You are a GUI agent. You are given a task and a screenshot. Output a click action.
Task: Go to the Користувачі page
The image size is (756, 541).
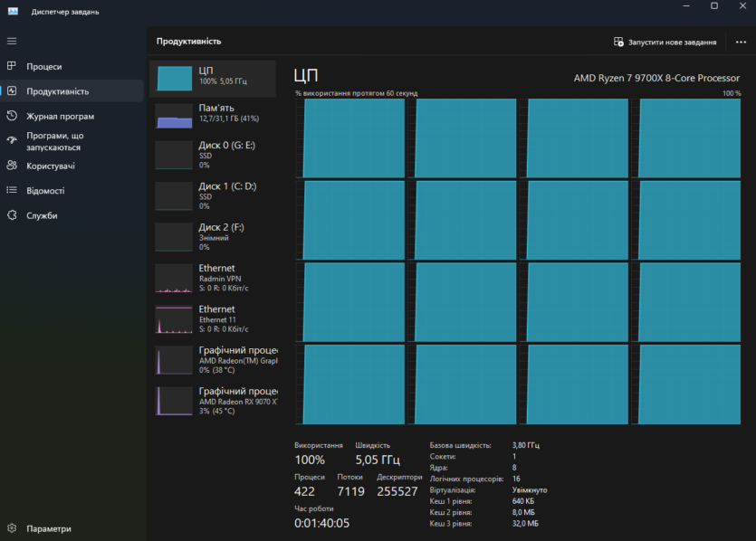(x=72, y=166)
